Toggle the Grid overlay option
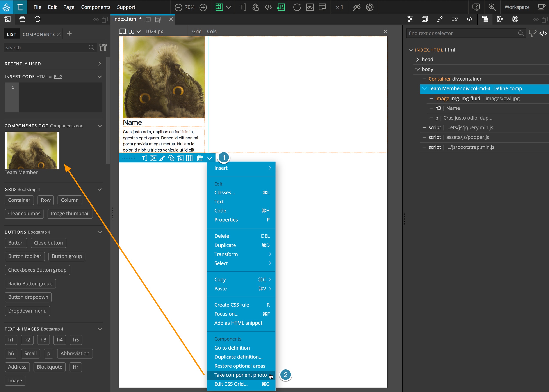The width and height of the screenshot is (549, 392). point(197,31)
